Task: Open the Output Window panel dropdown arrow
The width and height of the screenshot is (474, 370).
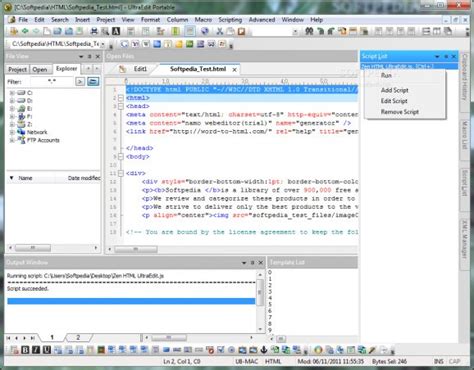Action: click(x=244, y=263)
